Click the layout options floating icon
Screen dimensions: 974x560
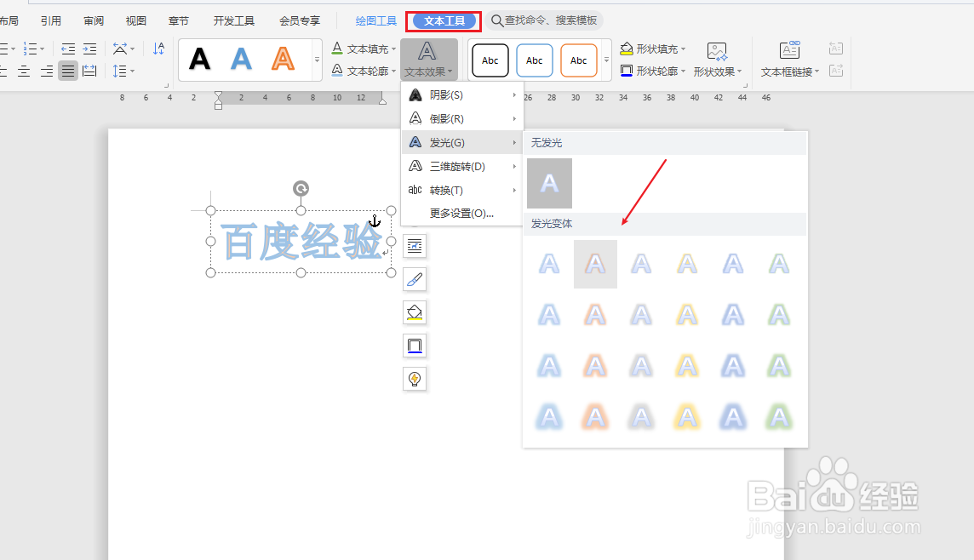(415, 247)
